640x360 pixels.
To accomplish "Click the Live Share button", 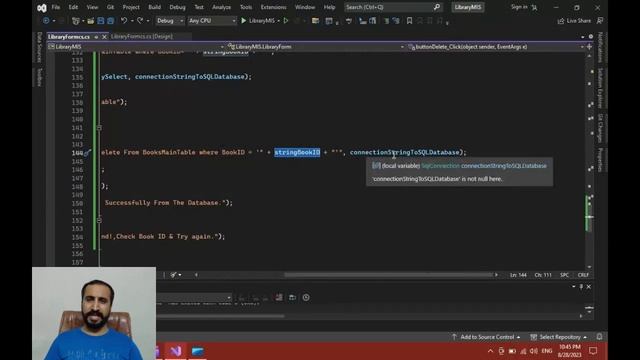I will click(574, 20).
